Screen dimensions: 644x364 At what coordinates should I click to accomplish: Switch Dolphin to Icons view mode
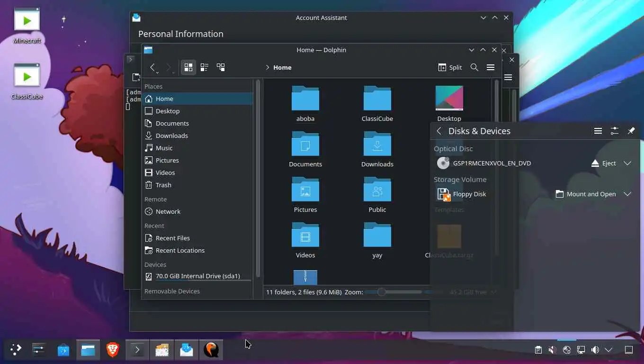click(x=188, y=67)
